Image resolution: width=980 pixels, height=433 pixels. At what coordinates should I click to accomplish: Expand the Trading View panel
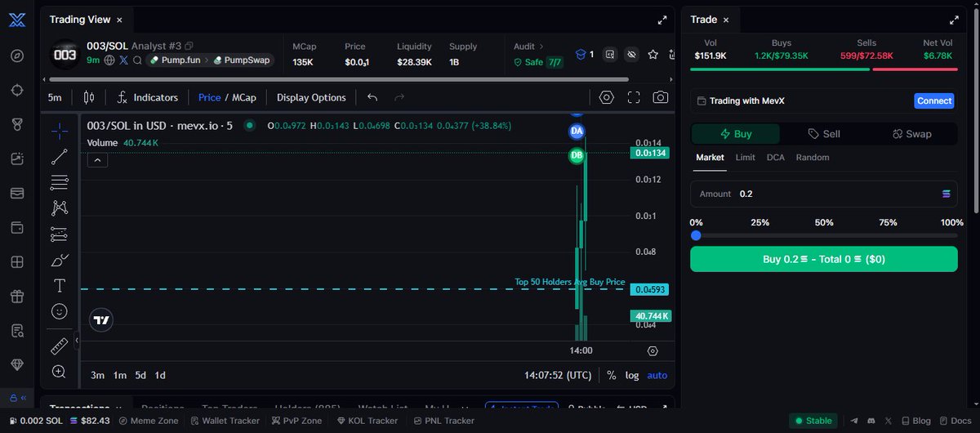click(662, 20)
